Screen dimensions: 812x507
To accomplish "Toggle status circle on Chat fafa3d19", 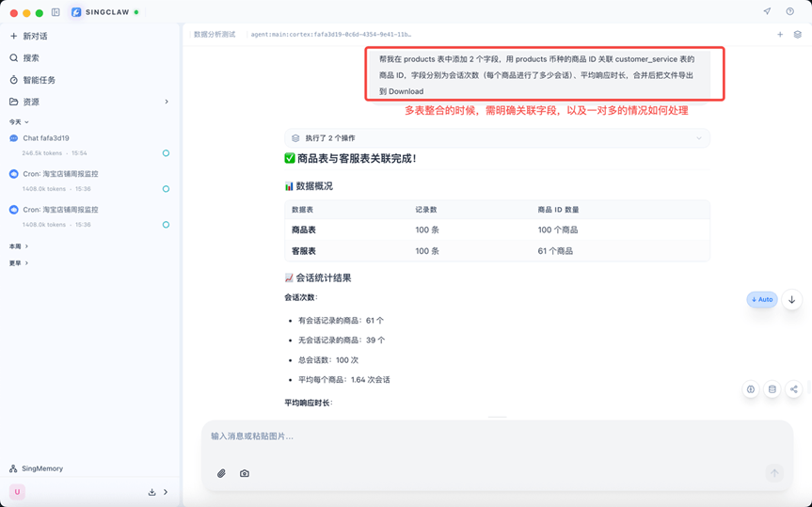I will [x=166, y=153].
